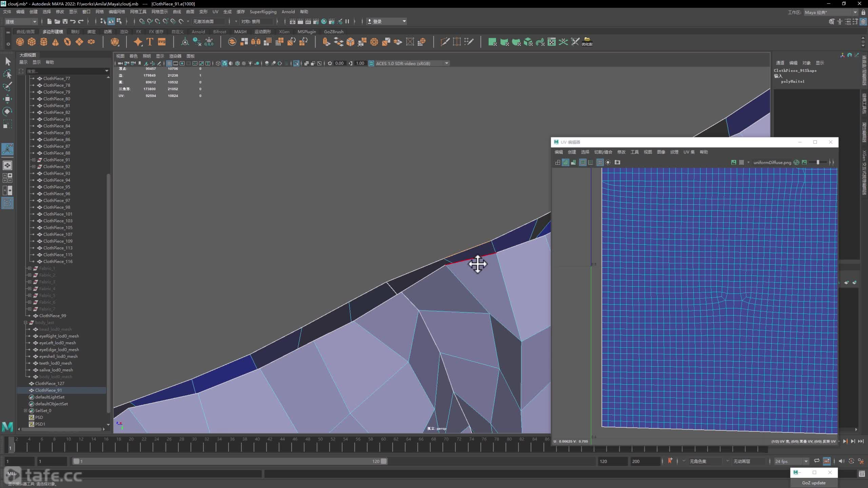Toggle UV editor image display

pyautogui.click(x=734, y=162)
